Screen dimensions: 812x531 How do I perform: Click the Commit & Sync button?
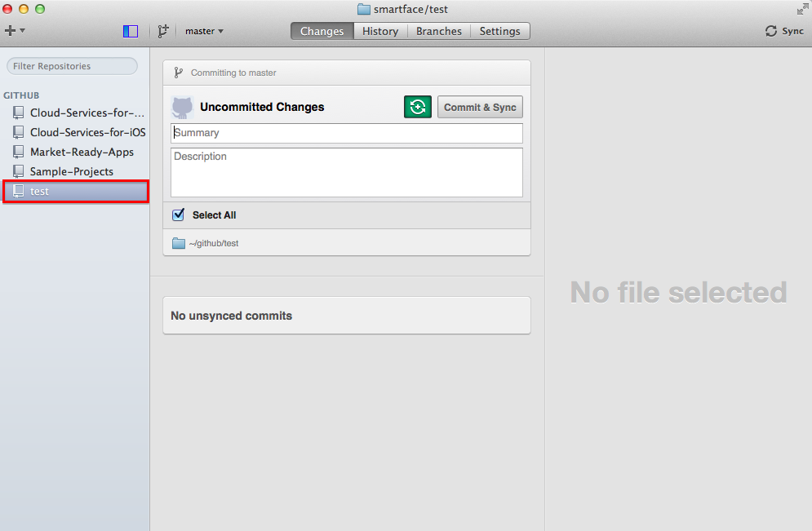tap(480, 107)
